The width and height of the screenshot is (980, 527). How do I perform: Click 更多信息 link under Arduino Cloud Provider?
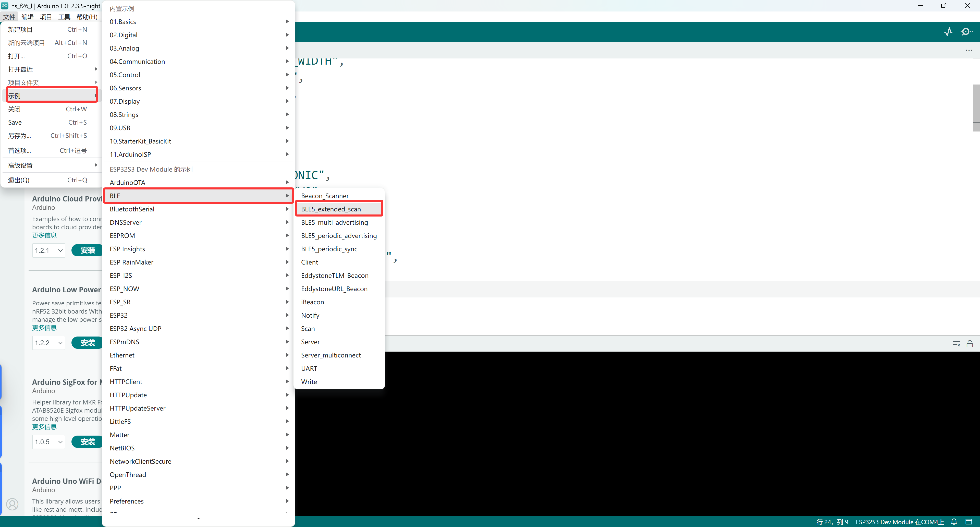click(44, 235)
